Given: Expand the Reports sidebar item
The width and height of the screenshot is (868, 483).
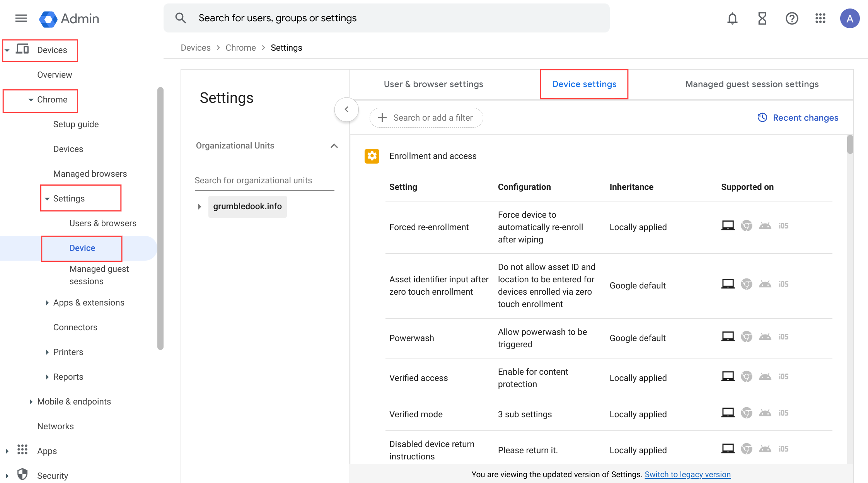Looking at the screenshot, I should [47, 377].
